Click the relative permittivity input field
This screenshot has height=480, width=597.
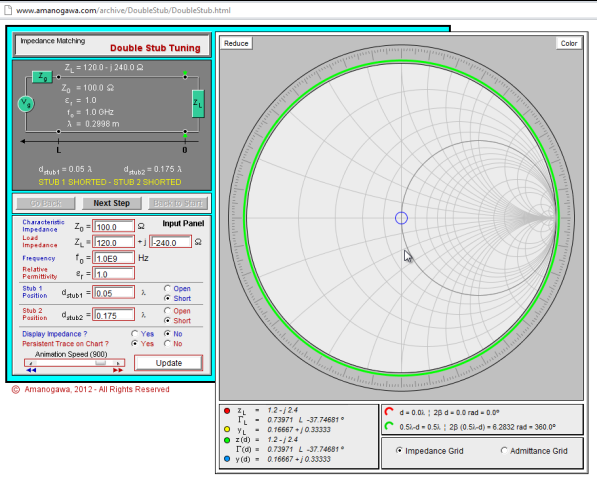[113, 274]
